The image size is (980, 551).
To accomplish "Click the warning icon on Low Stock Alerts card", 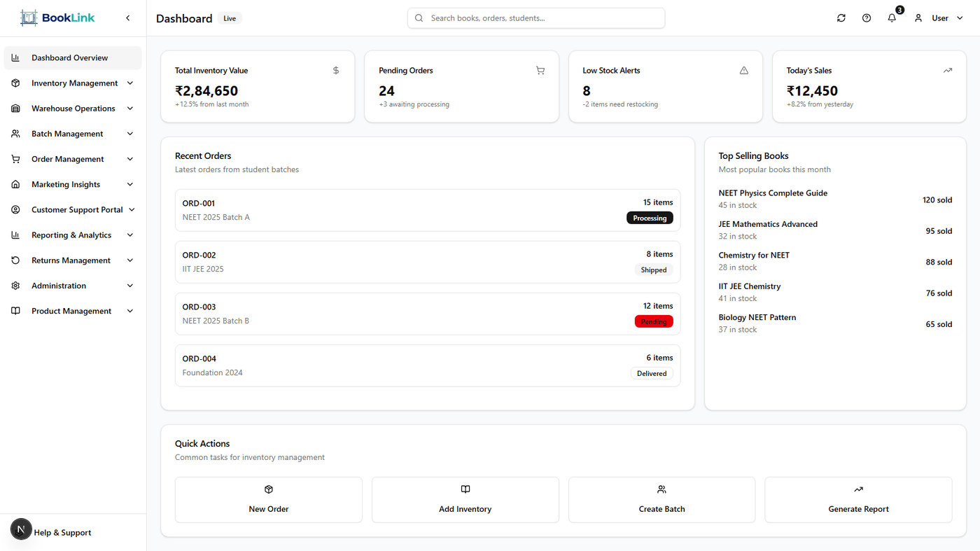I will pos(743,70).
